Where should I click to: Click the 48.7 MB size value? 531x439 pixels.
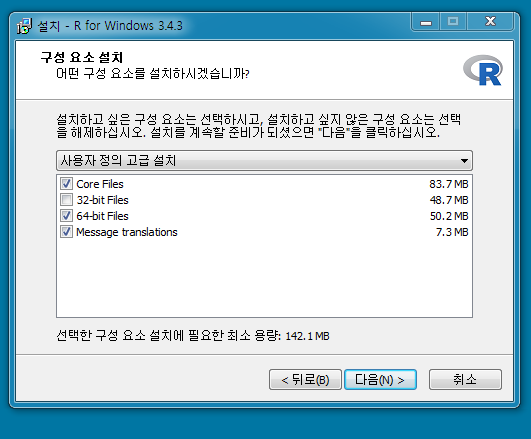(449, 200)
